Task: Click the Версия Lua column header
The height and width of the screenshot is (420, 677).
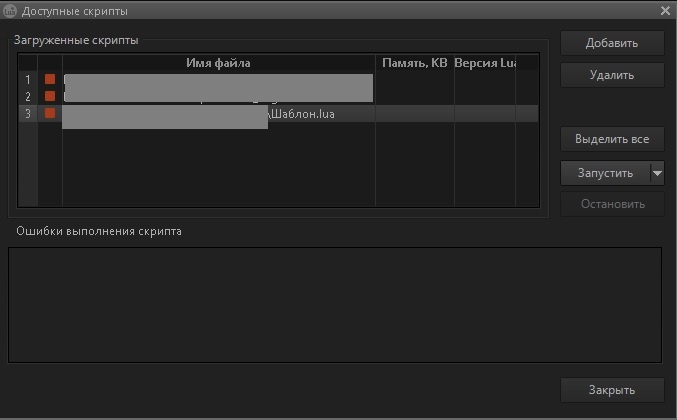Action: click(x=485, y=63)
